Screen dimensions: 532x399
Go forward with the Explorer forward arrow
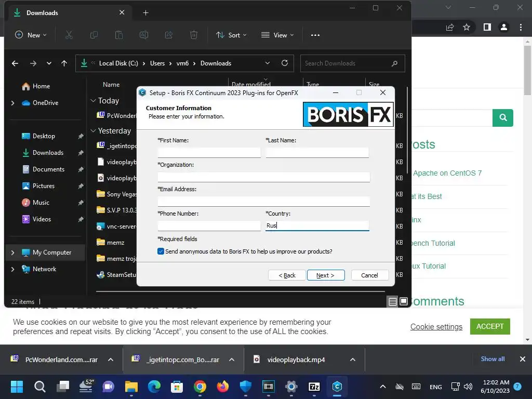pyautogui.click(x=33, y=63)
